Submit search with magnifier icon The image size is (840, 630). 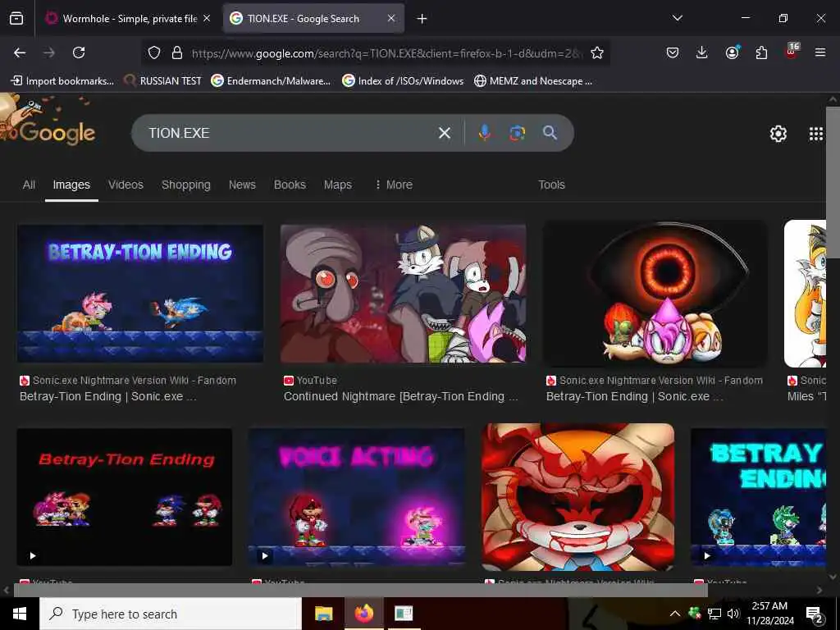[550, 133]
